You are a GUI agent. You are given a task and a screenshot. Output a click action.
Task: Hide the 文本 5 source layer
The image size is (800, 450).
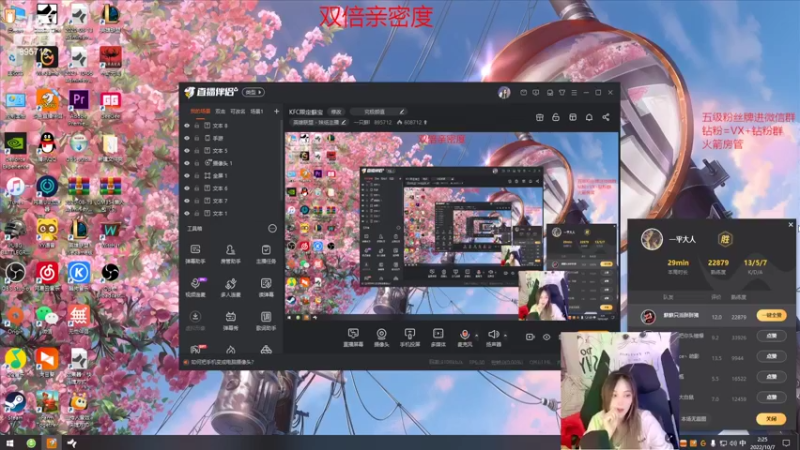point(187,151)
